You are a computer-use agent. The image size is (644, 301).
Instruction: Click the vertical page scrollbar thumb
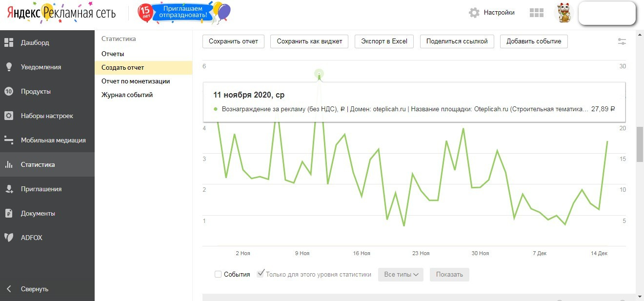coord(639,144)
